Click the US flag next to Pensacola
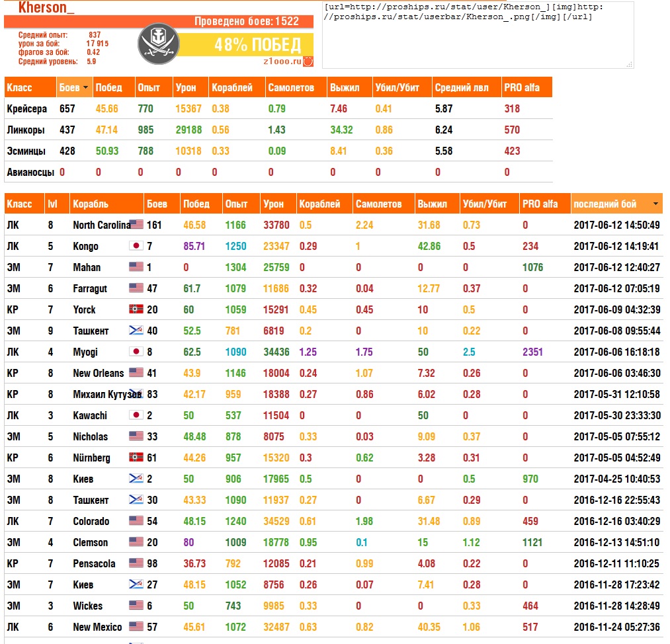This screenshot has height=644, width=670. tap(136, 563)
